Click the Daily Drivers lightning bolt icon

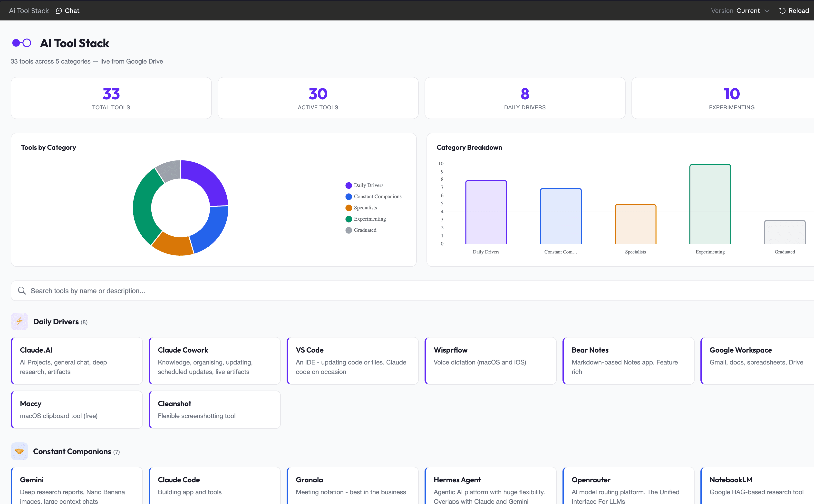19,321
